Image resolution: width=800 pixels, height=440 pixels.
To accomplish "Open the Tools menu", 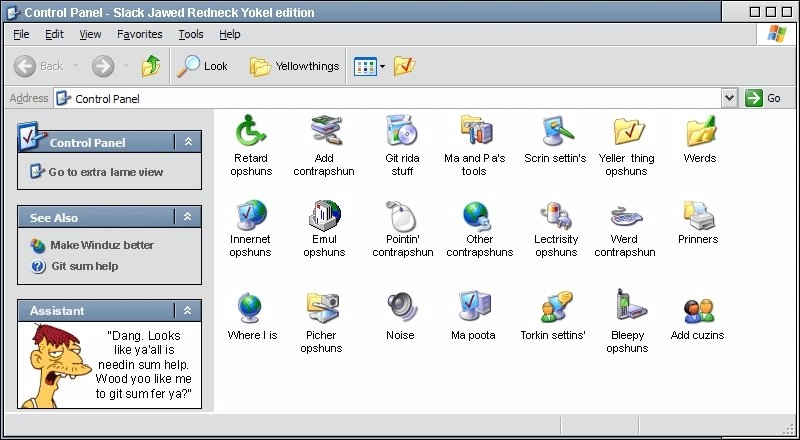I will tap(191, 34).
